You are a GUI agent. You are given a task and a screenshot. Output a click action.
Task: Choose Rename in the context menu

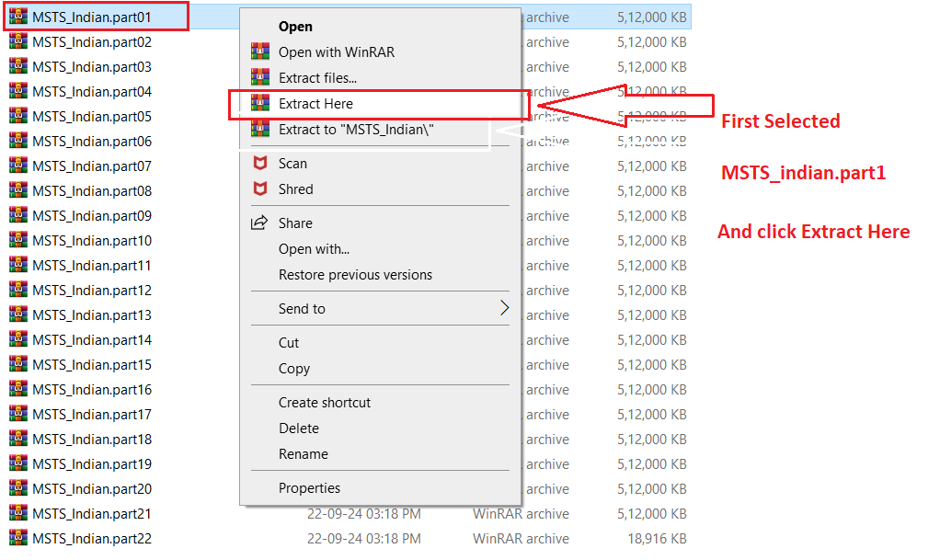(x=304, y=454)
